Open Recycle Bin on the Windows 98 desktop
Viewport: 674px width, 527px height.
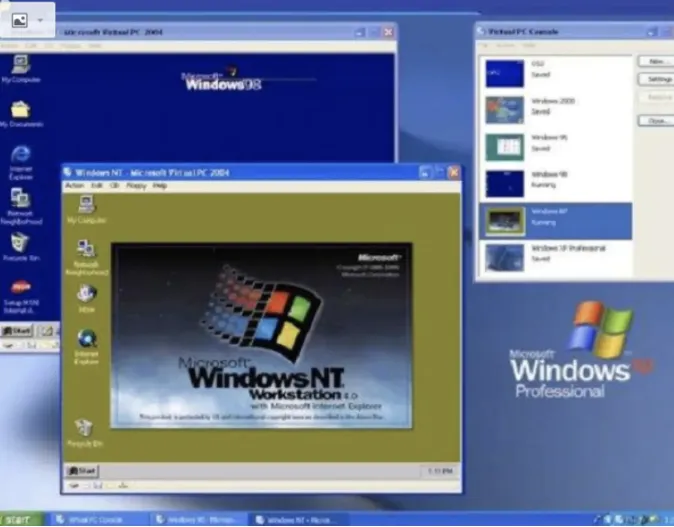(x=21, y=247)
